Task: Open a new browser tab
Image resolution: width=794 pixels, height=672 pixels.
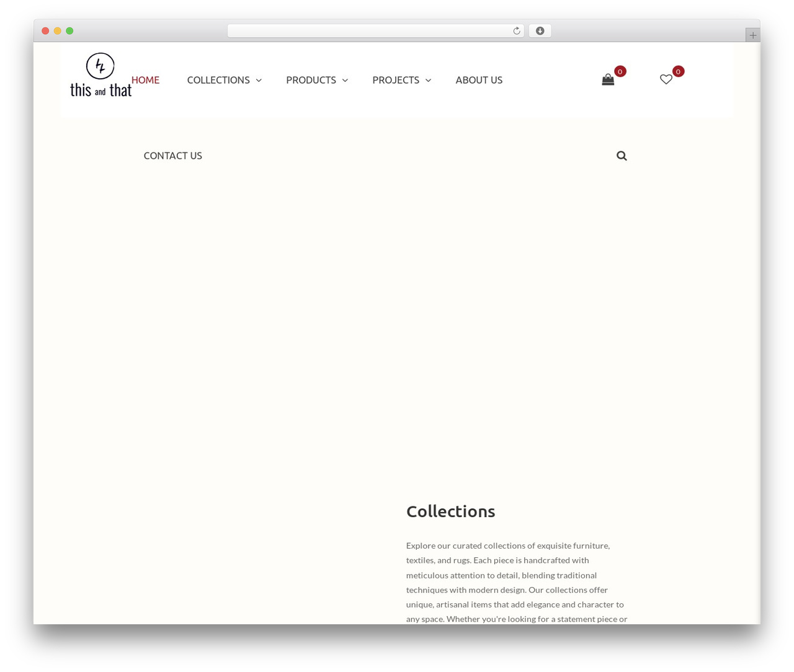Action: click(753, 35)
